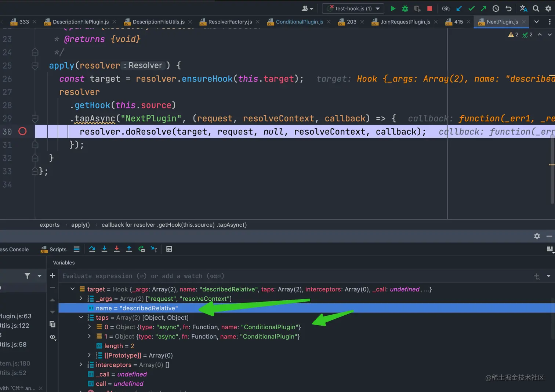555x392 pixels.
Task: Click Step Out in the debugger toolbar
Action: (129, 249)
